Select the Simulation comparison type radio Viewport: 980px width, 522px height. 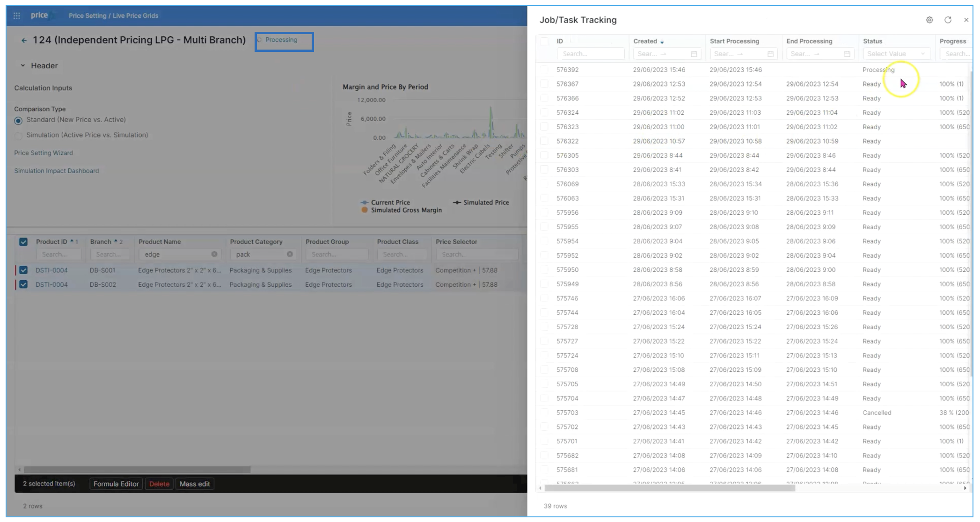pyautogui.click(x=18, y=136)
